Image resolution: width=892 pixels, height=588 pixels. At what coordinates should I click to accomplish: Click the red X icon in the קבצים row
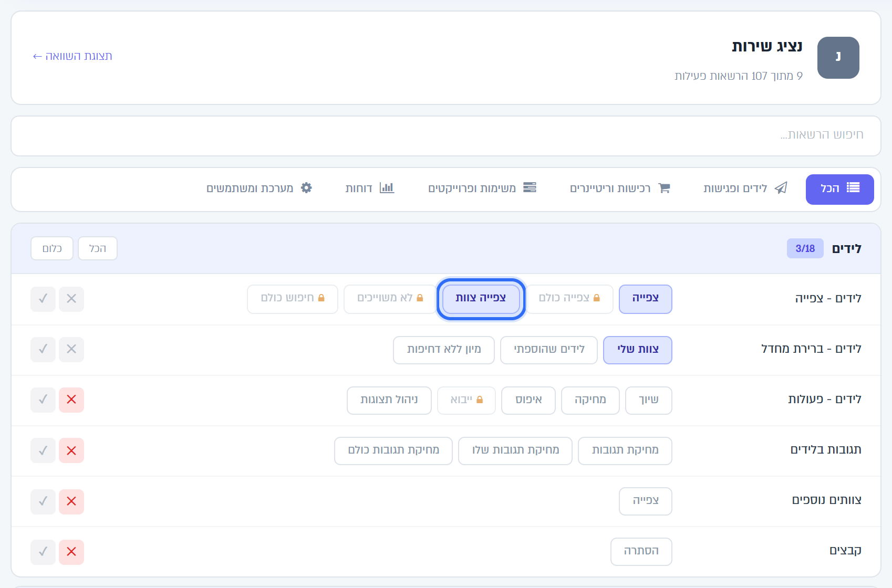tap(71, 552)
